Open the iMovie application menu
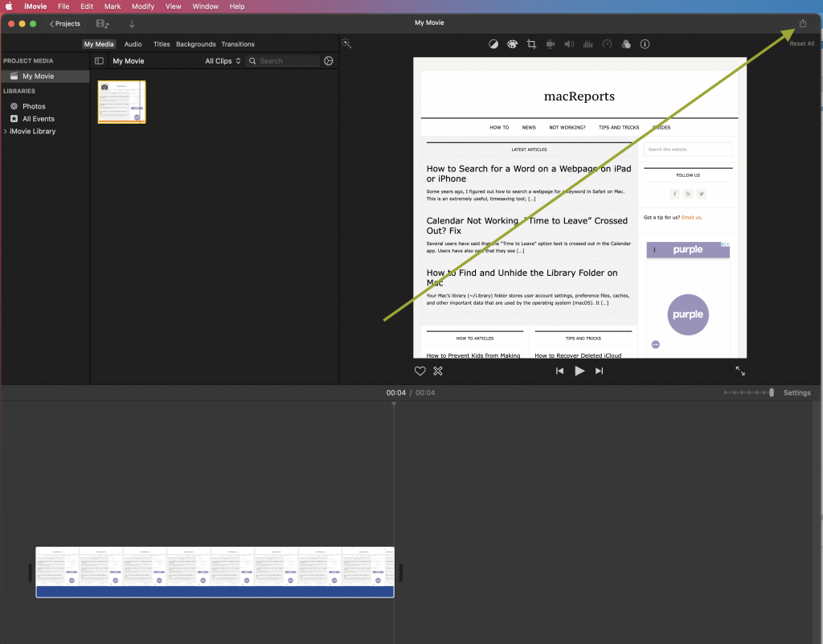This screenshot has height=644, width=823. tap(35, 6)
